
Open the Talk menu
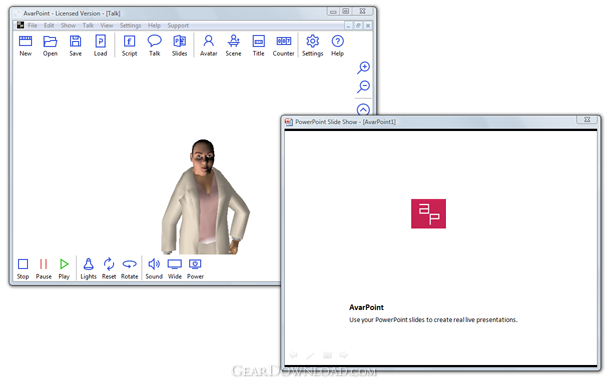[88, 26]
